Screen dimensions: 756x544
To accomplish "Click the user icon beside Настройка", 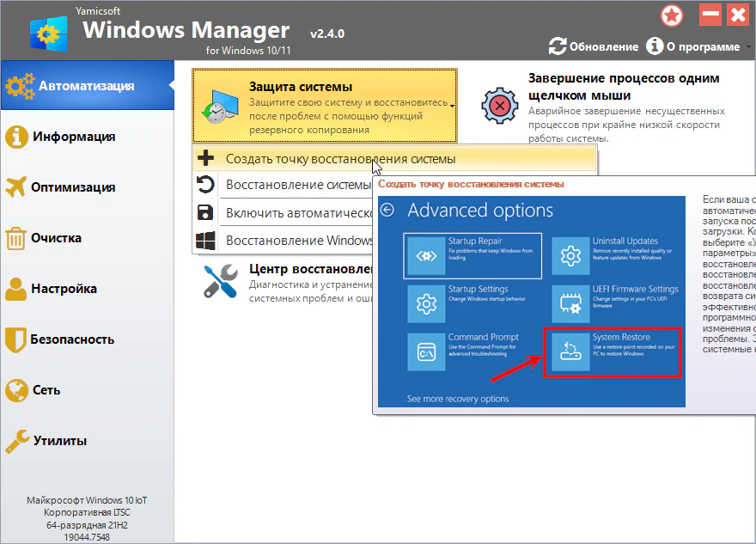I will 16,289.
